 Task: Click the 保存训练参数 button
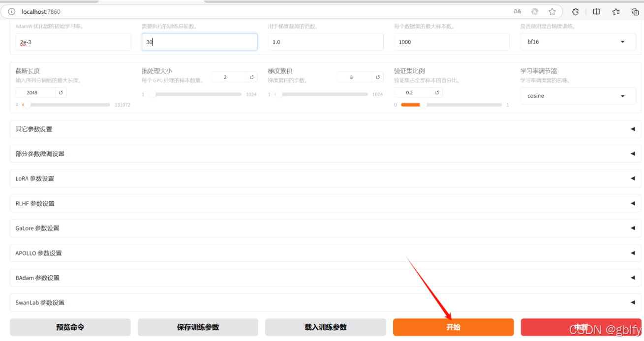(198, 327)
